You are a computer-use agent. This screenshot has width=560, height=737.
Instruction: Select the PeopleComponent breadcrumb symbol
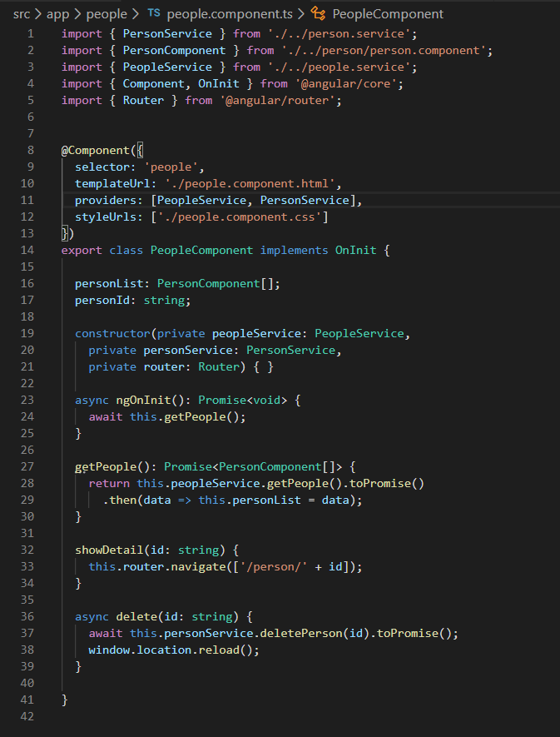click(388, 14)
